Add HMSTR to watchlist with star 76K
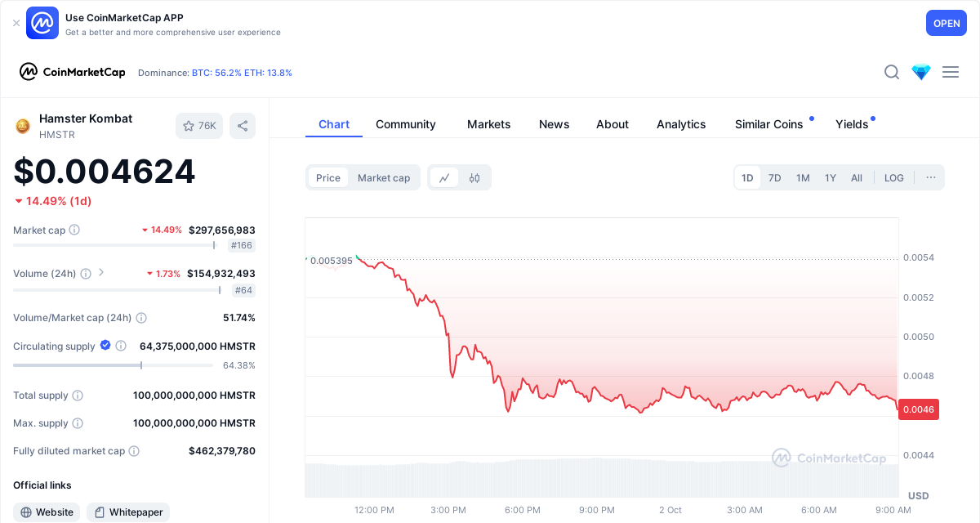 click(199, 126)
